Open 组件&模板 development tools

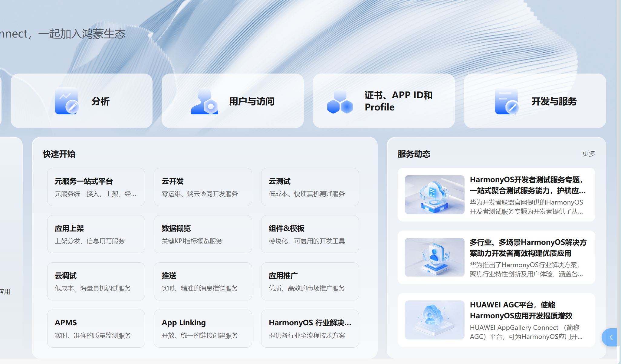(310, 234)
